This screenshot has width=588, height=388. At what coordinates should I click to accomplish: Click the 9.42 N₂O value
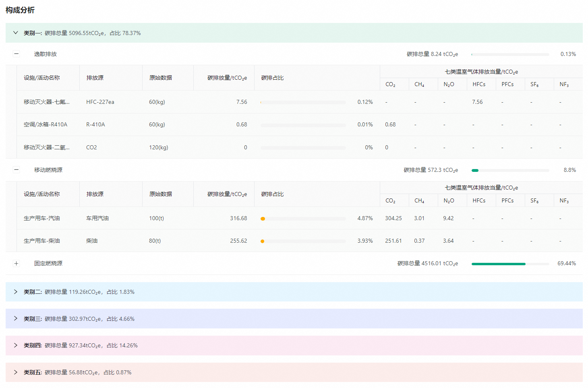tap(448, 218)
